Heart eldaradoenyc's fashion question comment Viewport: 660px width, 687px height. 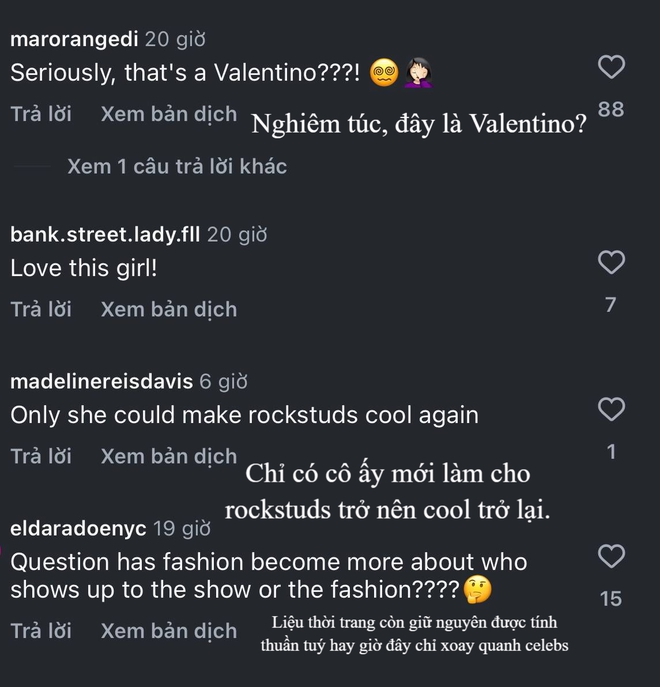coord(611,555)
